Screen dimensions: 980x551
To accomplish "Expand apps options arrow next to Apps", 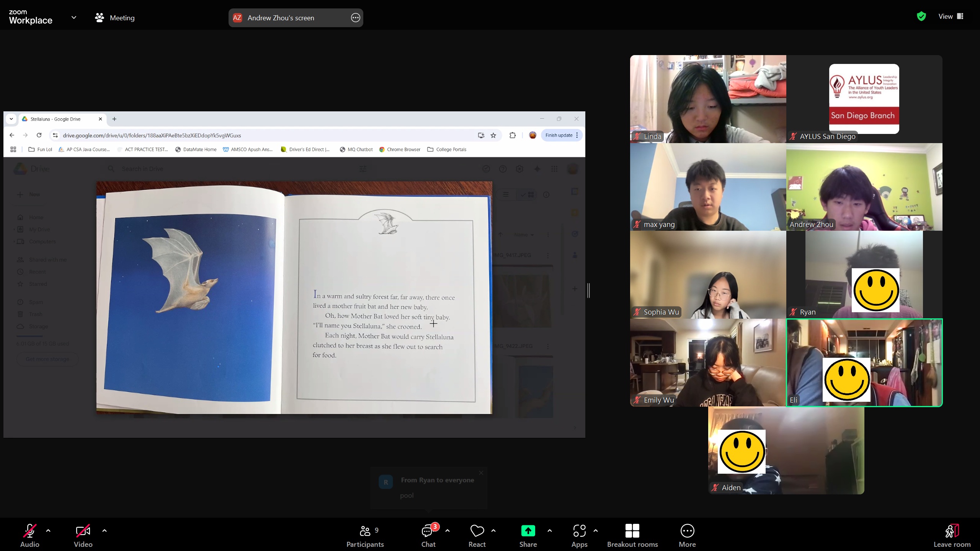I will tap(596, 531).
